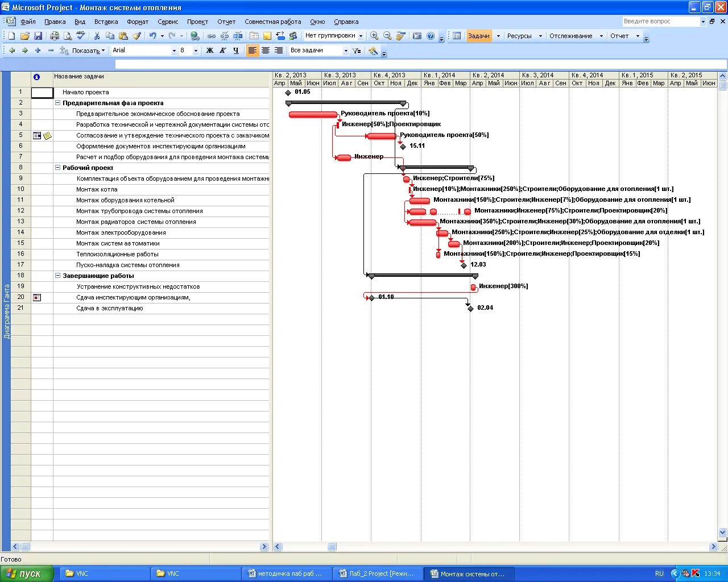Viewport: 728px width, 582px height.
Task: Copy picture with camera icon
Action: click(417, 36)
